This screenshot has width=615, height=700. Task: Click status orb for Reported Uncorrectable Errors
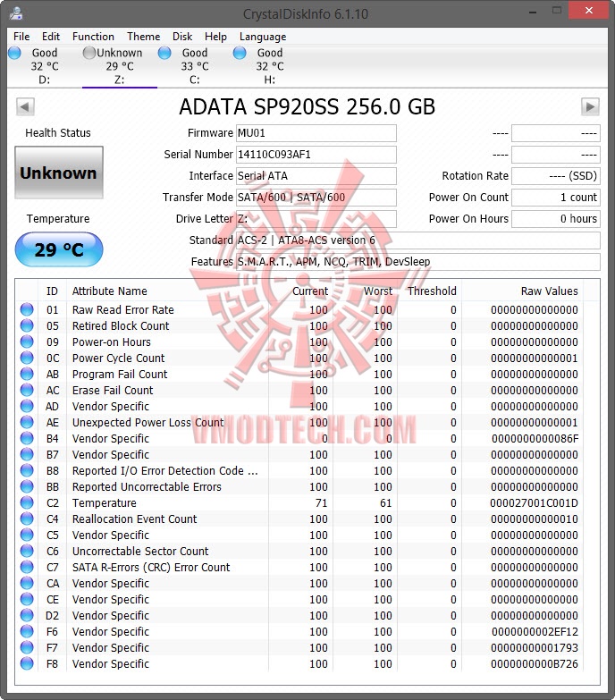pyautogui.click(x=27, y=486)
